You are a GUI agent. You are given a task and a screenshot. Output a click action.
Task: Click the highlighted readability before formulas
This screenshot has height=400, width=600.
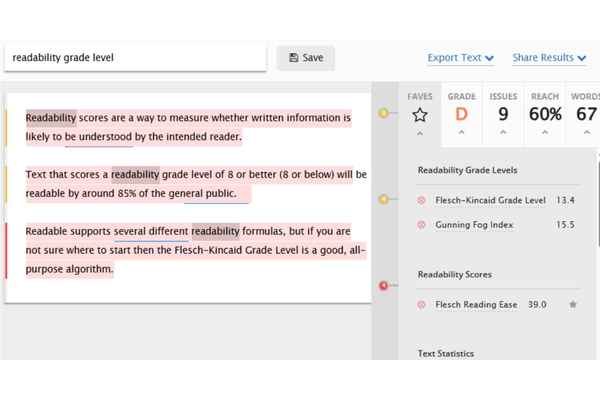coord(215,231)
